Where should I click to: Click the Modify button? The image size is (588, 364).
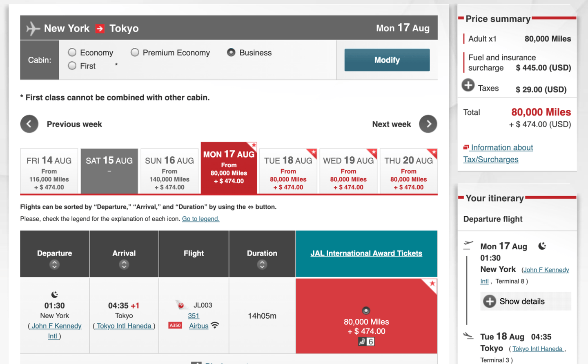(x=387, y=60)
